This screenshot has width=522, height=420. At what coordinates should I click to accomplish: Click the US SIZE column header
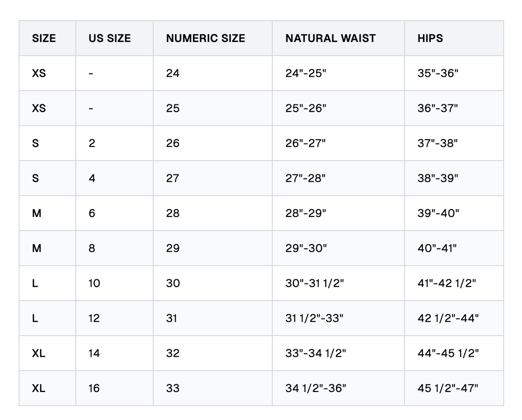click(x=110, y=39)
